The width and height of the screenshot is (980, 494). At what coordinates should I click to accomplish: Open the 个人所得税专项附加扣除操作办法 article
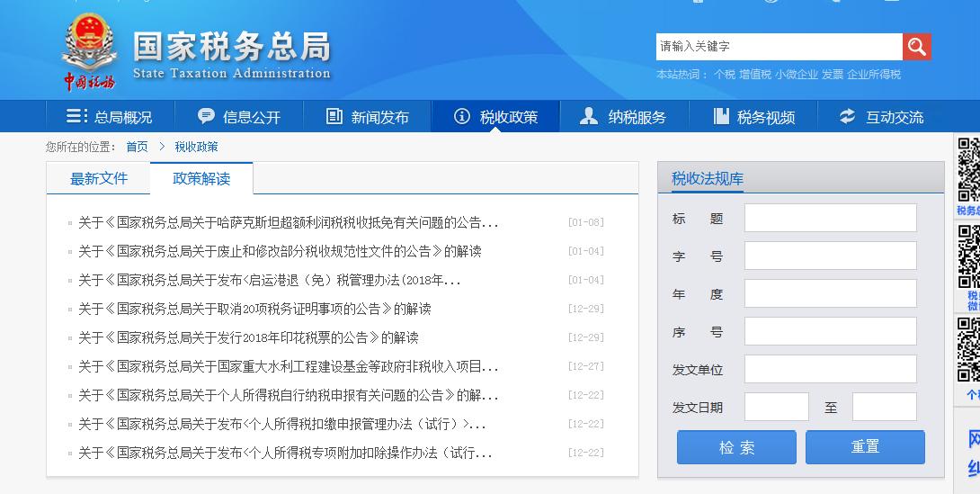285,453
